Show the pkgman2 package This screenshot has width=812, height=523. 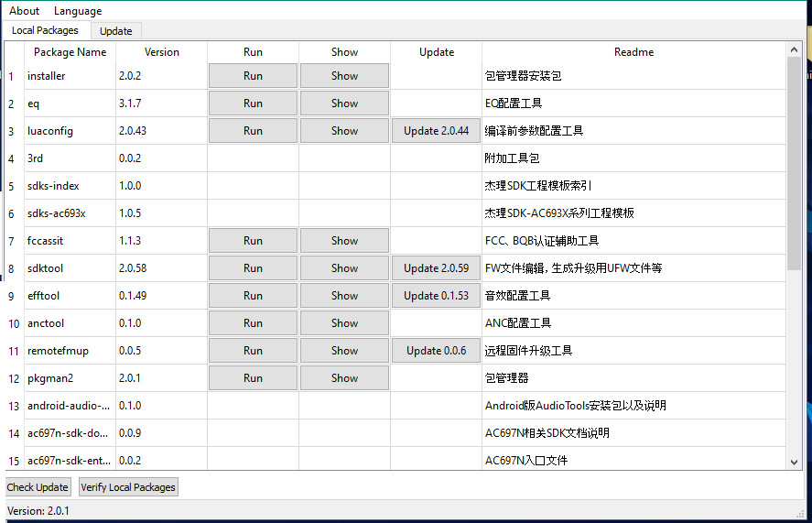point(344,378)
